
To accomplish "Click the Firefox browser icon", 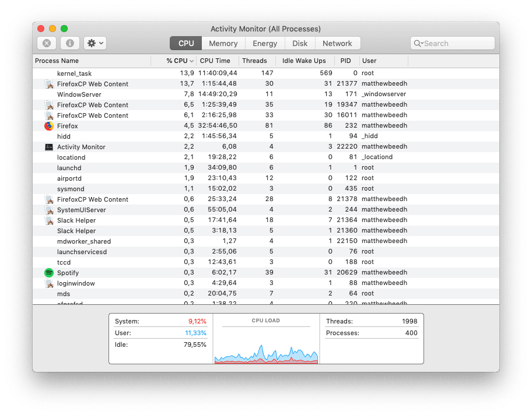I will pos(49,126).
